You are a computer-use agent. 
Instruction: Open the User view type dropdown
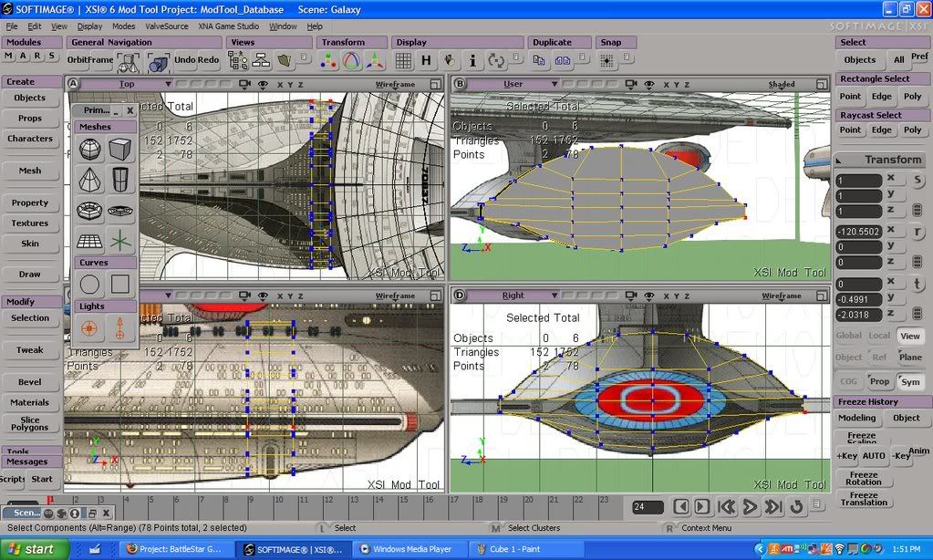[x=513, y=85]
